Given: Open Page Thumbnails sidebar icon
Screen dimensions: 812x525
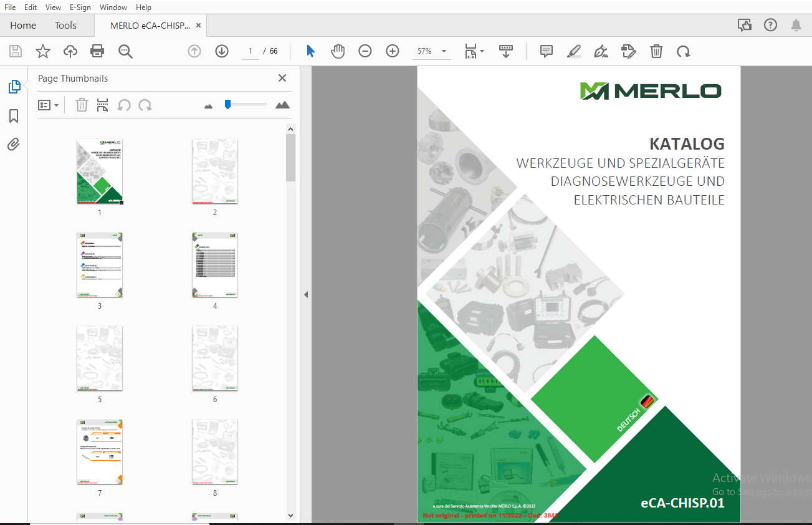Looking at the screenshot, I should [14, 87].
